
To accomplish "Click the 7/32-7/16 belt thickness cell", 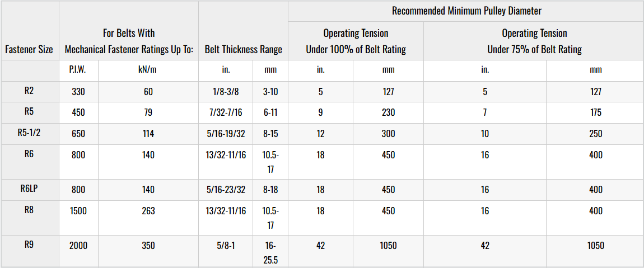I will pyautogui.click(x=225, y=112).
